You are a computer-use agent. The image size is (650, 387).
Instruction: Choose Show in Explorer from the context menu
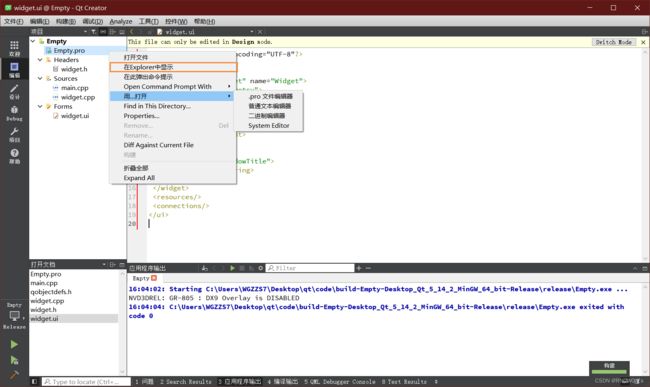pos(173,67)
